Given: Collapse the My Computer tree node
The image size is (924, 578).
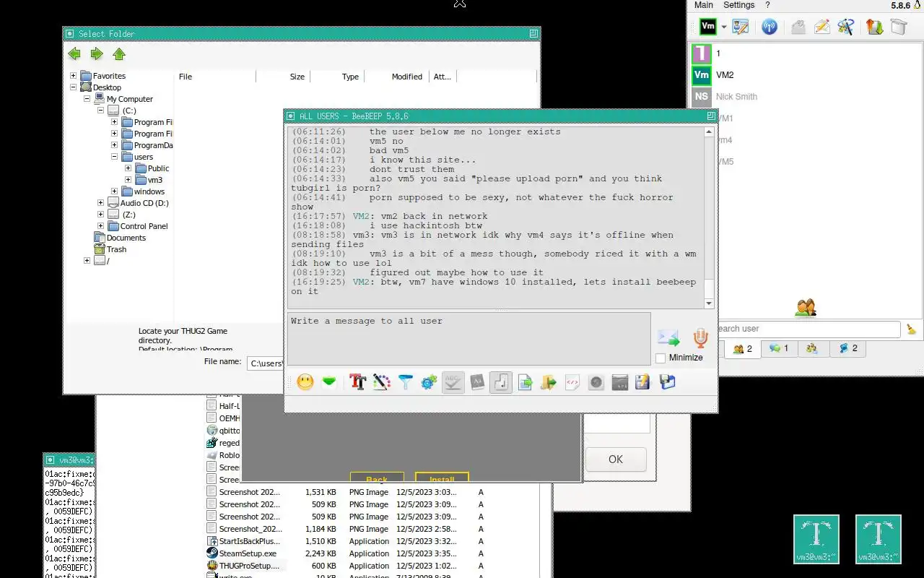Looking at the screenshot, I should [87, 99].
